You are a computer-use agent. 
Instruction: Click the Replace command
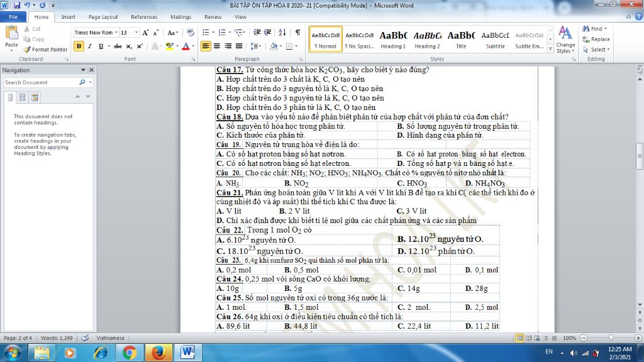(596, 39)
